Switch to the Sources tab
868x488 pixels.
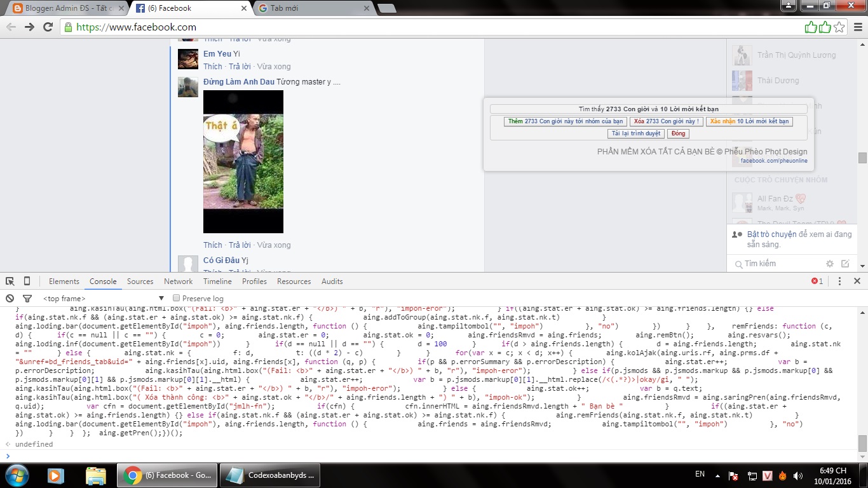click(x=140, y=281)
